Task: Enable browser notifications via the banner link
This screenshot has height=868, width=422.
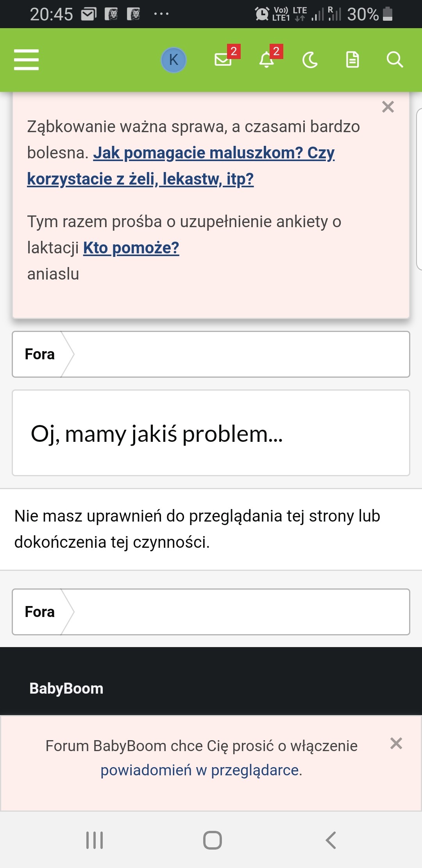Action: (x=201, y=770)
